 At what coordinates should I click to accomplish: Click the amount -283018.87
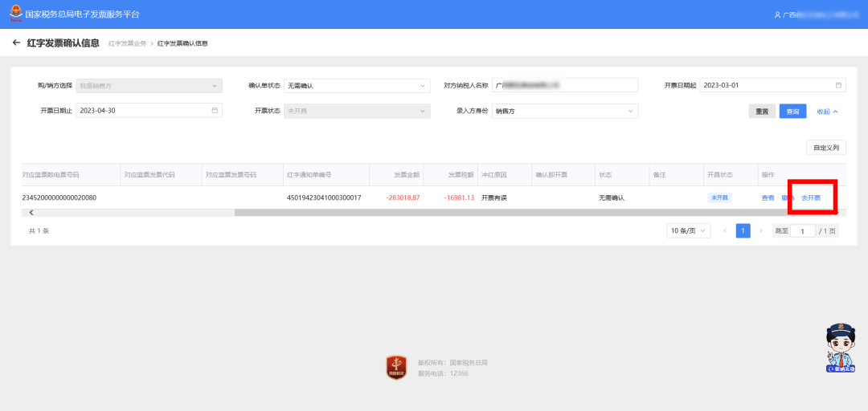coord(403,197)
